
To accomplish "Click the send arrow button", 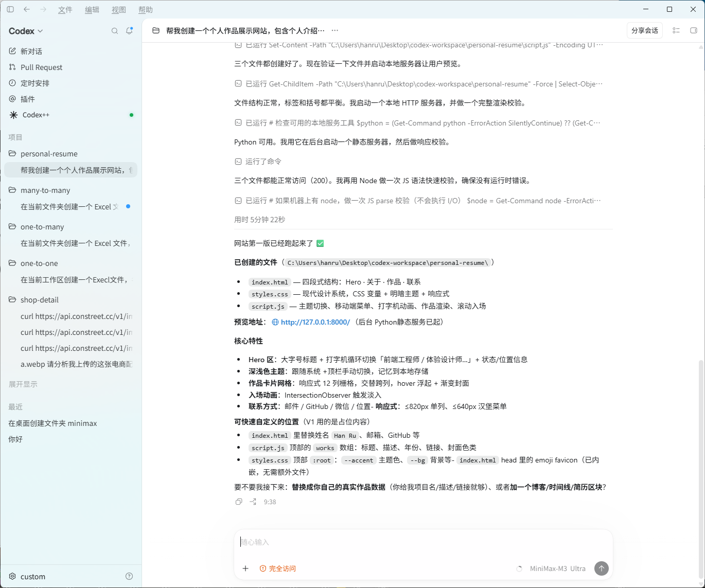I will 602,568.
